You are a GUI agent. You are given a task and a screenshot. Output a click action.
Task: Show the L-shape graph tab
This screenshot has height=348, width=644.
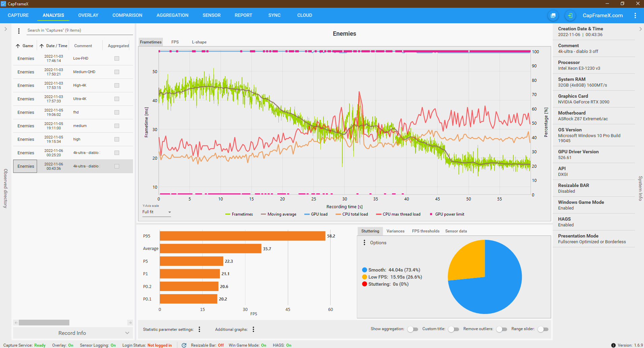pyautogui.click(x=199, y=42)
